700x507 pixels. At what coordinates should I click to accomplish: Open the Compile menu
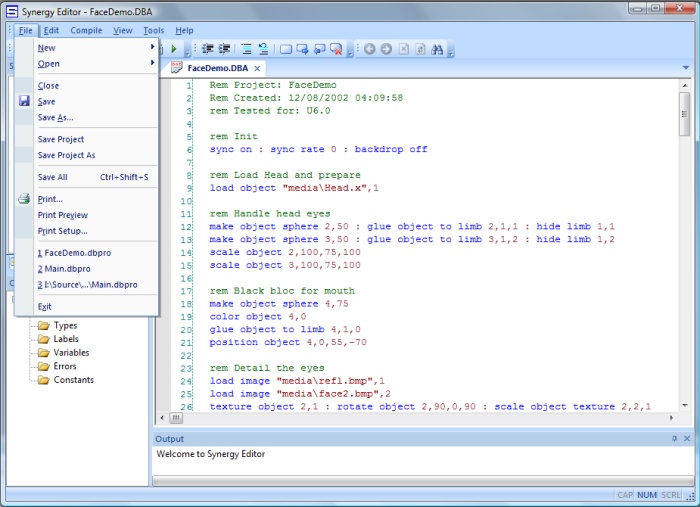pyautogui.click(x=86, y=30)
